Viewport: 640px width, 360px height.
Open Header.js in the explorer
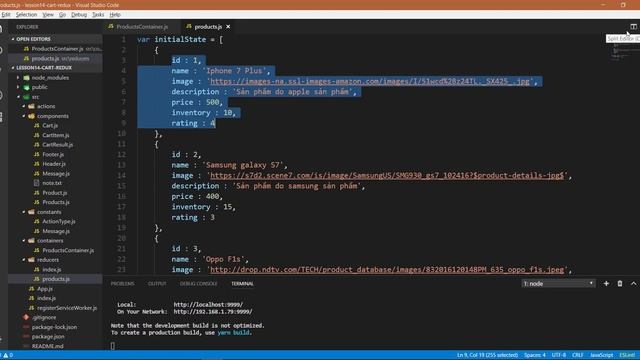[x=55, y=164]
